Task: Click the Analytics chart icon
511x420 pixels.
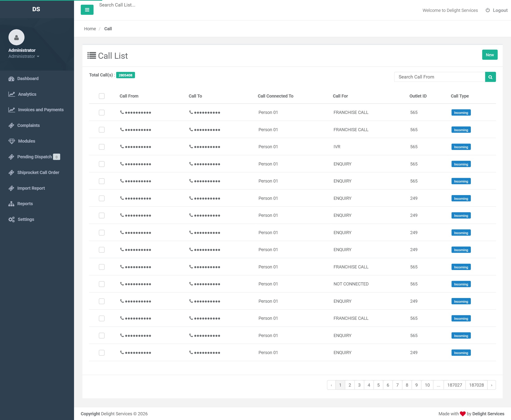Action: point(12,94)
